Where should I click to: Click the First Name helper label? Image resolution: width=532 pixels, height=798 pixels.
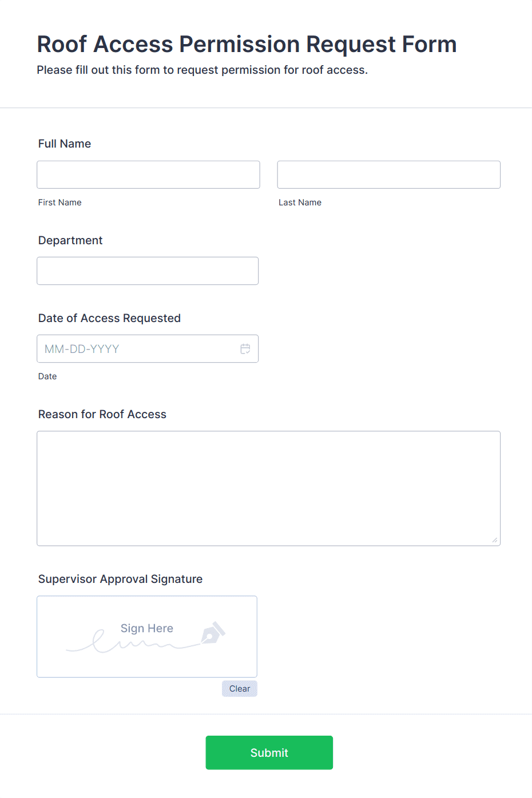(59, 202)
